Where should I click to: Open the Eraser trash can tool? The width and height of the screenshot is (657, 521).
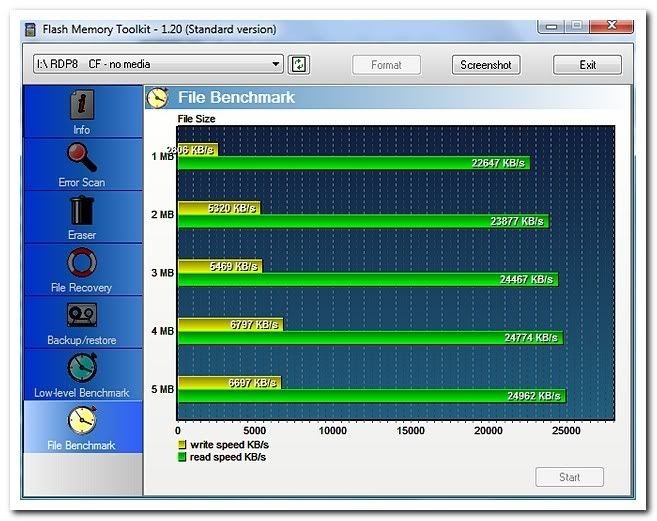point(82,210)
